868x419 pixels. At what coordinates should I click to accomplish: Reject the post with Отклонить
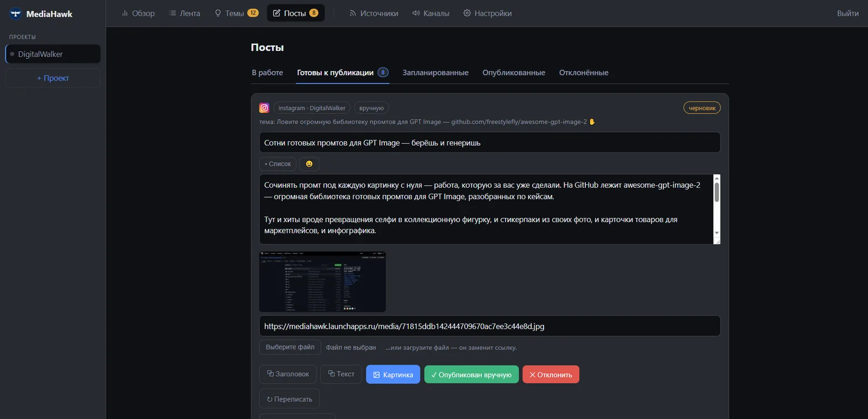point(551,374)
